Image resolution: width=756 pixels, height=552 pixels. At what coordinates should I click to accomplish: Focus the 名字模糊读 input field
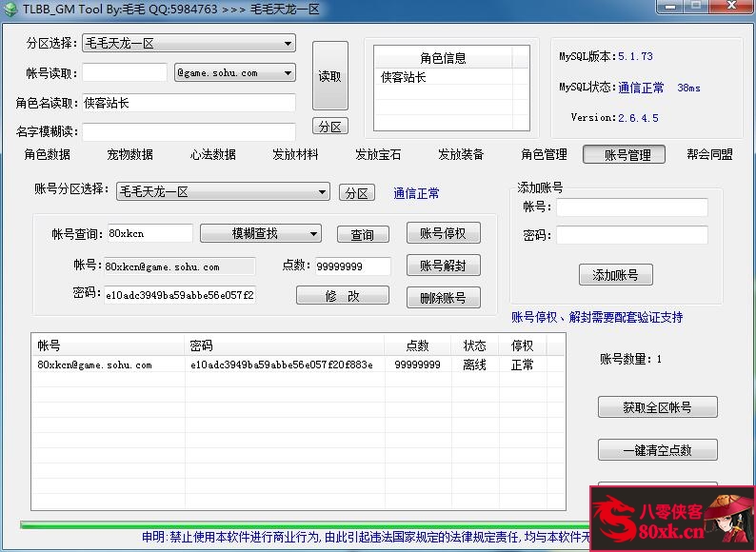click(x=189, y=131)
